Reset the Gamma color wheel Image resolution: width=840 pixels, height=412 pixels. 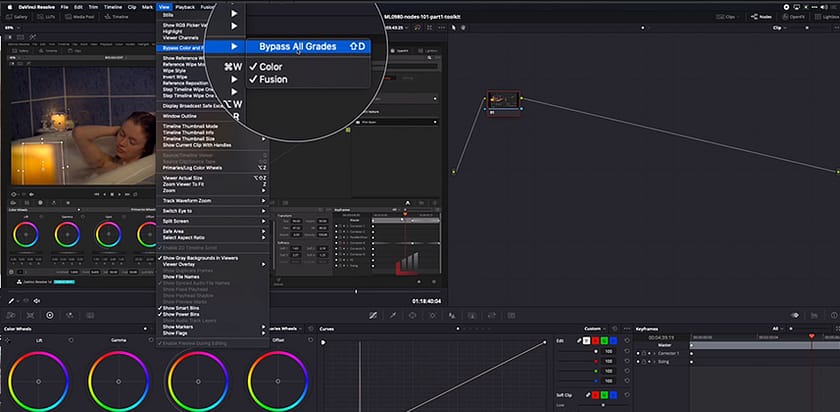[152, 340]
